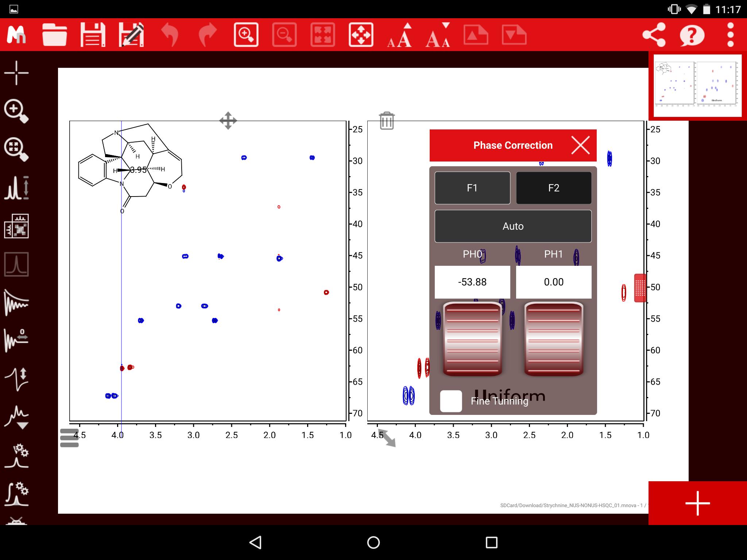Activate the pan move arrows tool

[x=361, y=35]
